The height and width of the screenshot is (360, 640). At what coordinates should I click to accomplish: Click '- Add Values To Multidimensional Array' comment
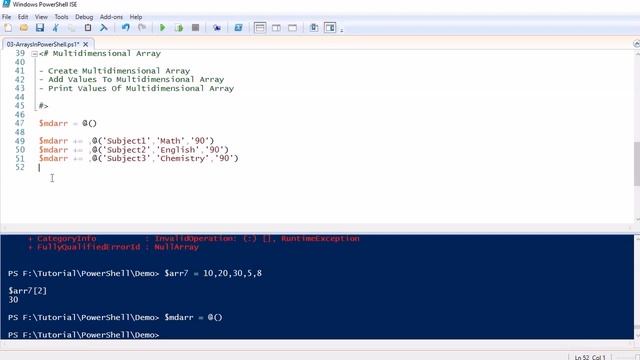coord(132,80)
